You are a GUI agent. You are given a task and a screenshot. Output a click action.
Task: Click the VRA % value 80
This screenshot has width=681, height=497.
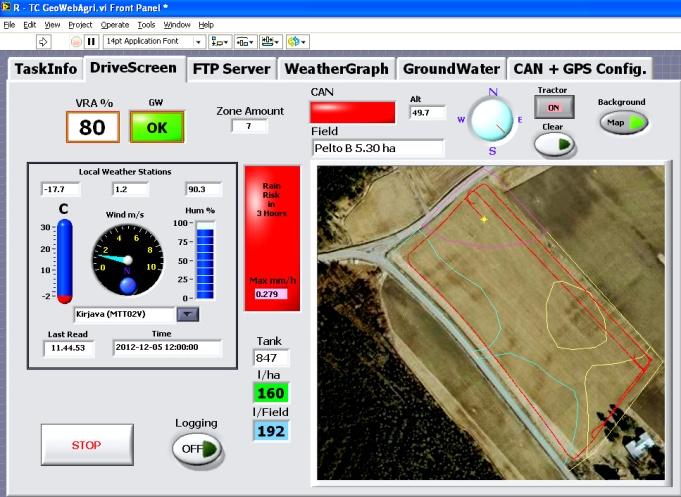coord(93,127)
